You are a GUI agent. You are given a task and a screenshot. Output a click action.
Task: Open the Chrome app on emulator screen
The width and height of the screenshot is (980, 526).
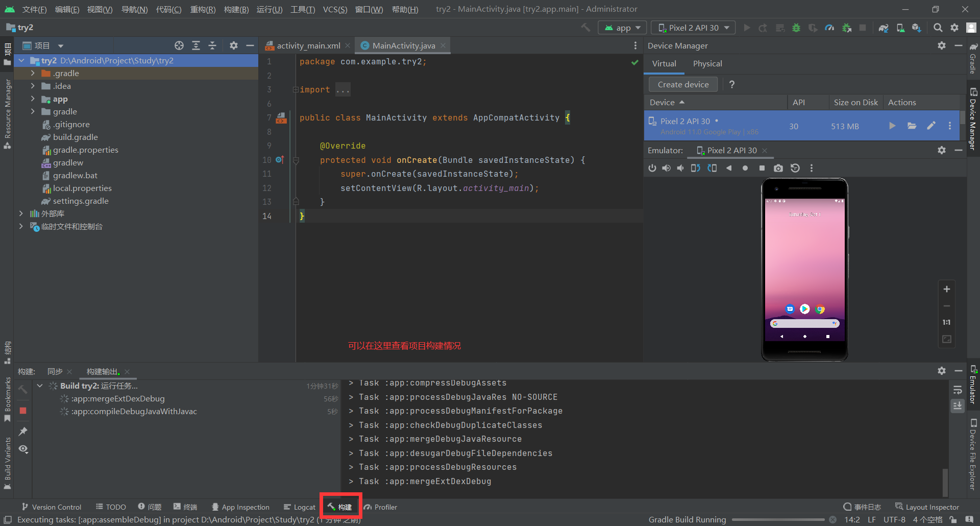click(820, 309)
